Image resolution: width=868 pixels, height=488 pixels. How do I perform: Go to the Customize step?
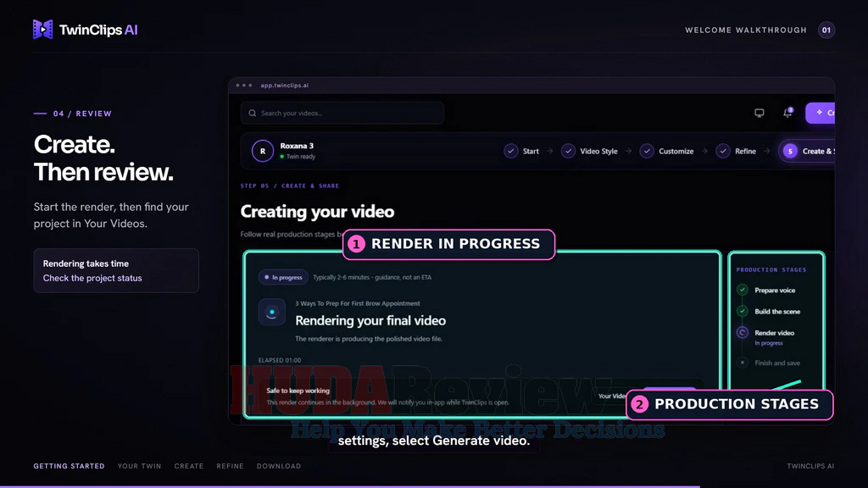(666, 151)
